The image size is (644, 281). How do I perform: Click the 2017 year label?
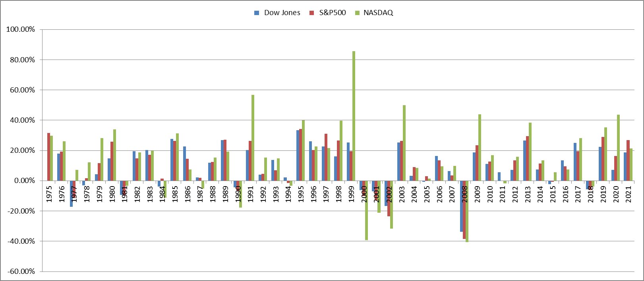(578, 193)
